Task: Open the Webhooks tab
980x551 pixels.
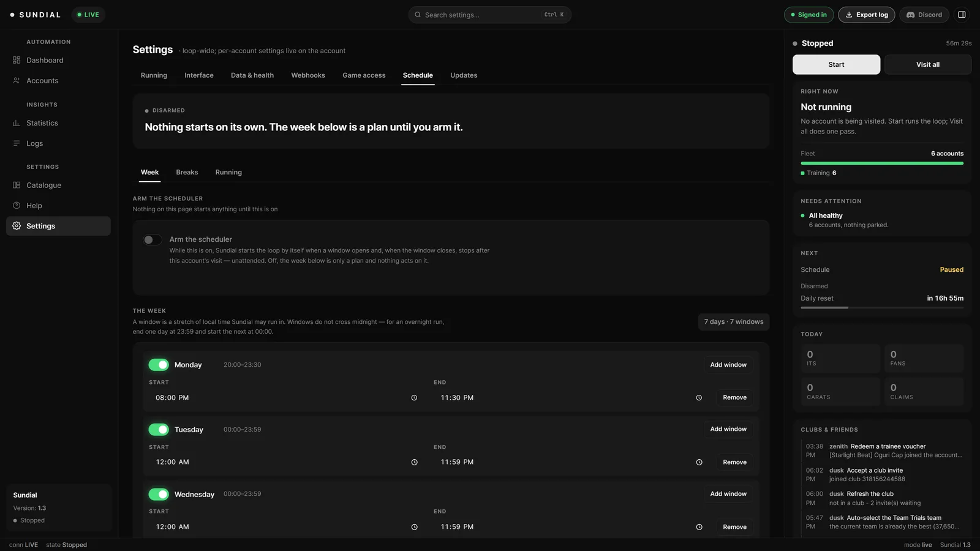Action: (x=308, y=75)
